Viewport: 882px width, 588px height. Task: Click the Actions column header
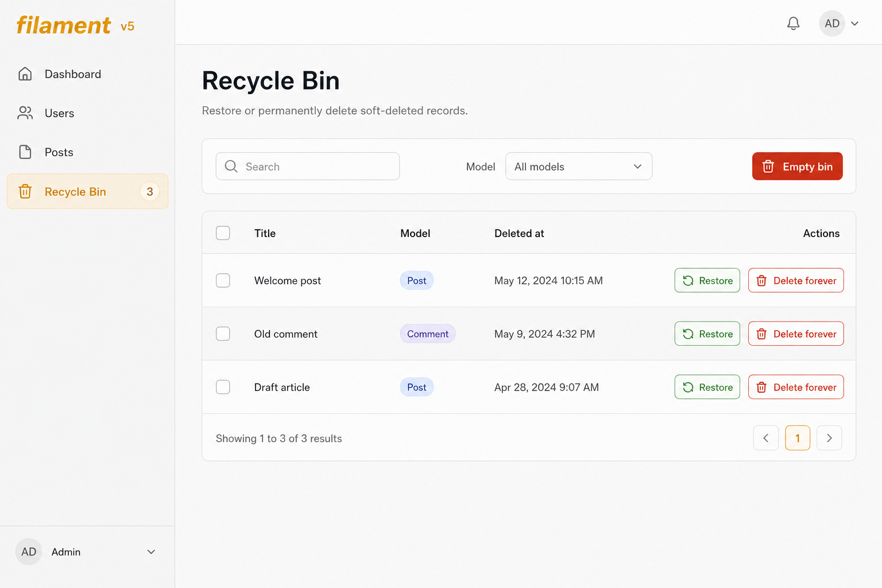[821, 233]
